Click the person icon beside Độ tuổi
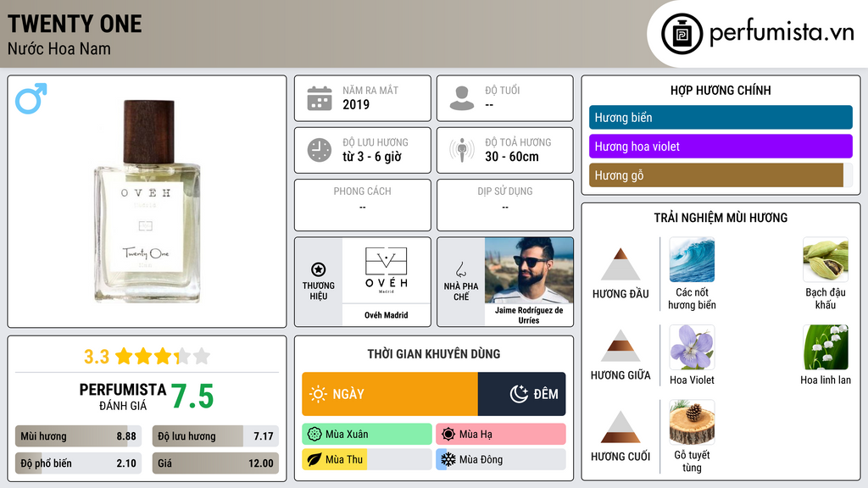Viewport: 868px width, 488px height. pos(462,98)
